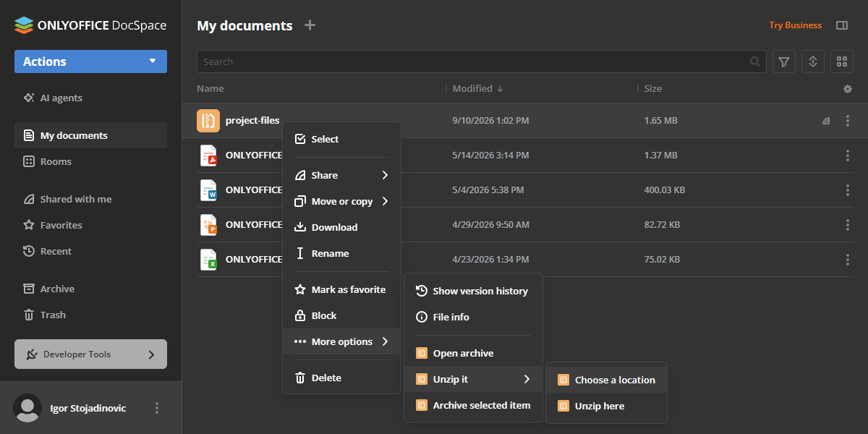Open the sort options icon
This screenshot has width=868, height=434.
(x=813, y=61)
